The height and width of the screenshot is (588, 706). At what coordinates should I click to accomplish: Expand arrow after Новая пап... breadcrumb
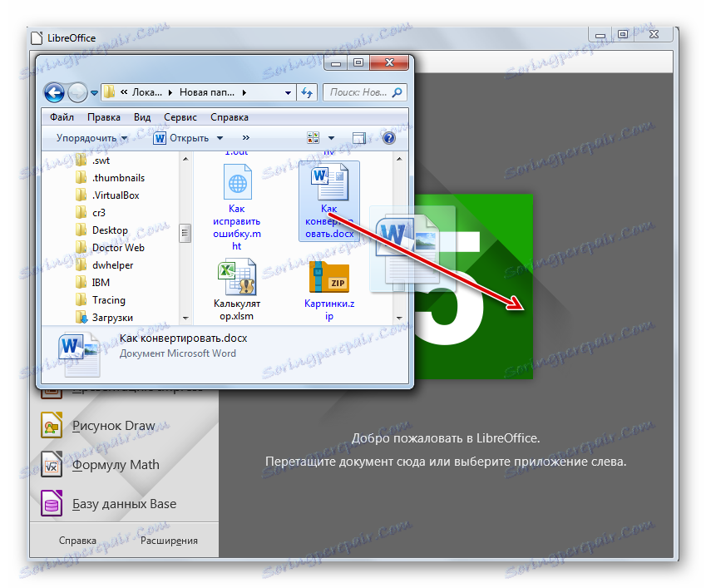(x=244, y=93)
